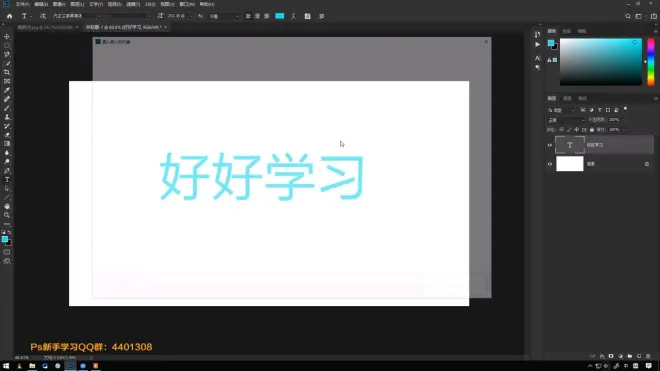Switch to the first document tab
Image resolution: width=660 pixels, height=371 pixels.
click(x=45, y=27)
